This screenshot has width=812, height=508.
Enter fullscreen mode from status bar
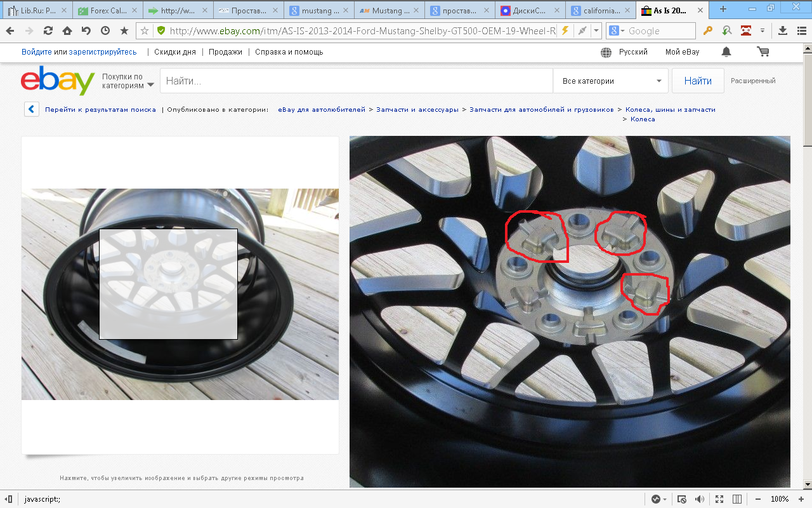719,499
